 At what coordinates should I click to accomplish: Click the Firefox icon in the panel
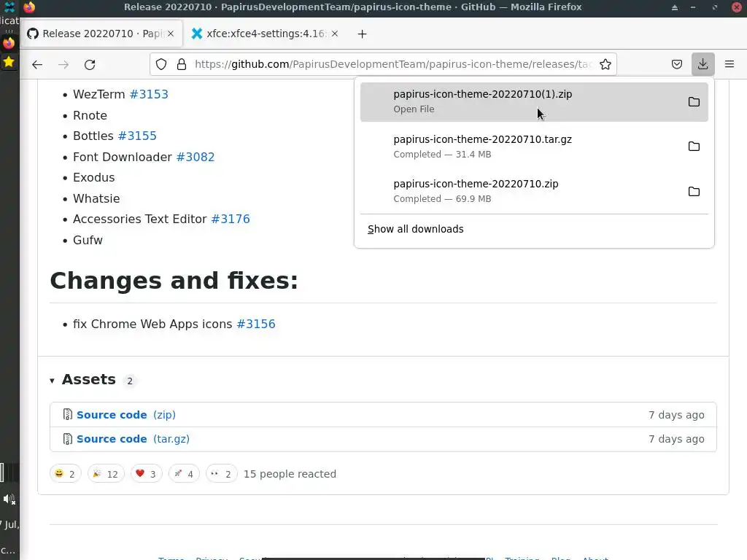9,43
